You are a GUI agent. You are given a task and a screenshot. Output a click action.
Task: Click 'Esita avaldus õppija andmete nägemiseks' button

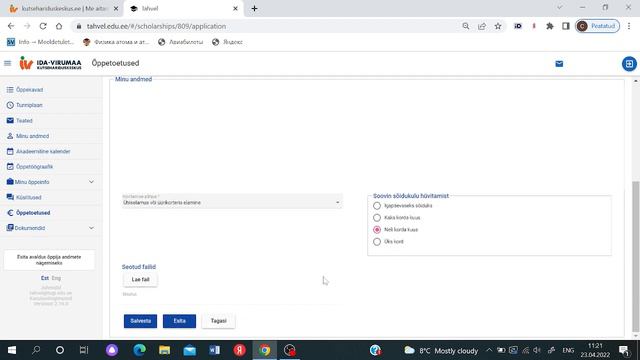click(49, 260)
